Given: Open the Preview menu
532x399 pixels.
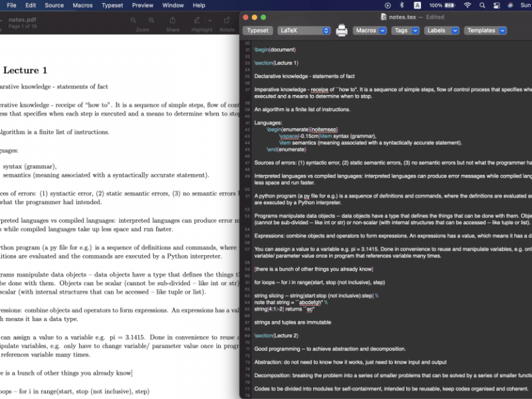Looking at the screenshot, I should [x=142, y=5].
